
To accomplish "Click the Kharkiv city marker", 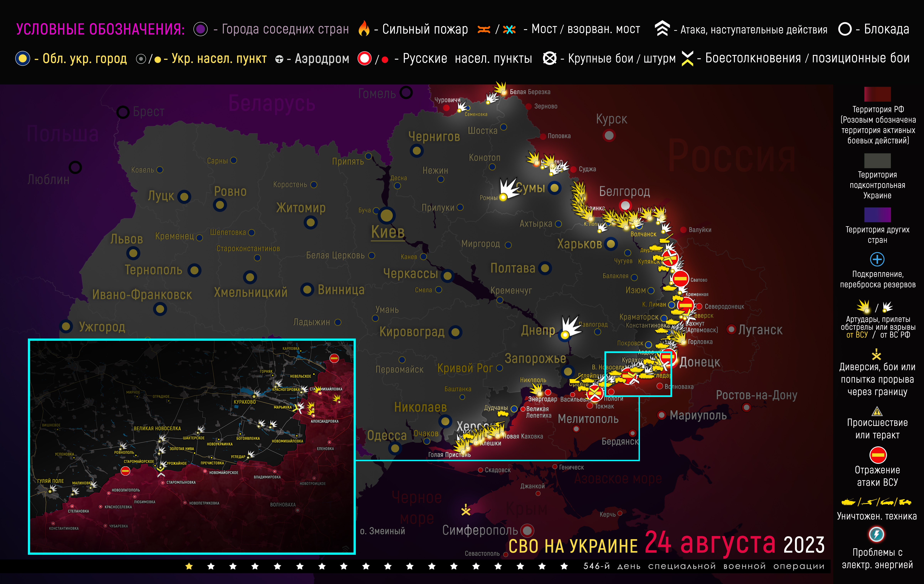I will (x=610, y=244).
